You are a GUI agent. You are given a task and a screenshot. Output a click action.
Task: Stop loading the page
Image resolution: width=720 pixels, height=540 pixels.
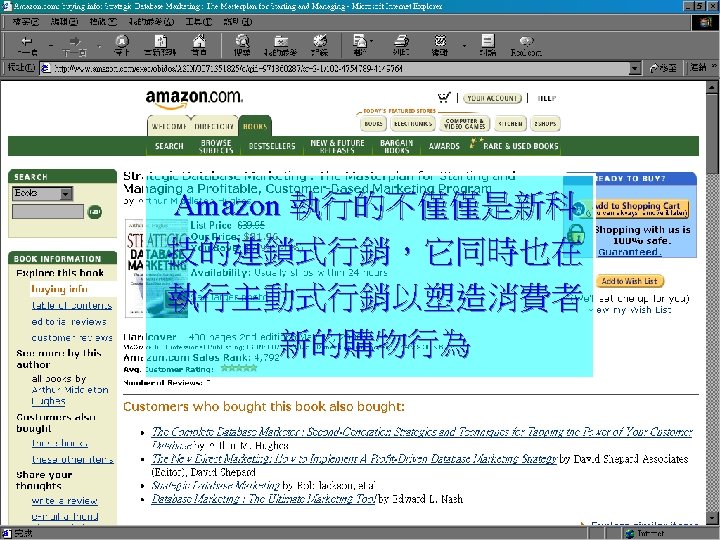[122, 46]
